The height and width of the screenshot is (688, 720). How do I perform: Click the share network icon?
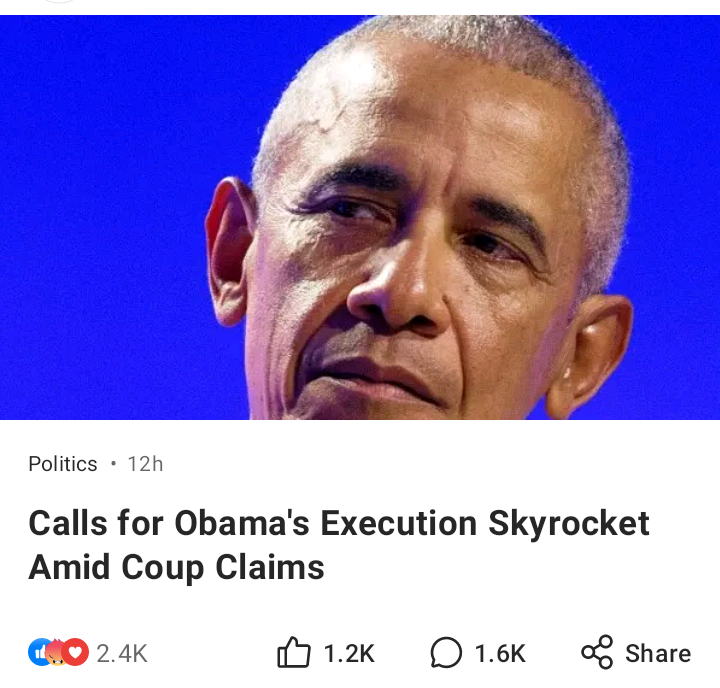click(x=597, y=652)
